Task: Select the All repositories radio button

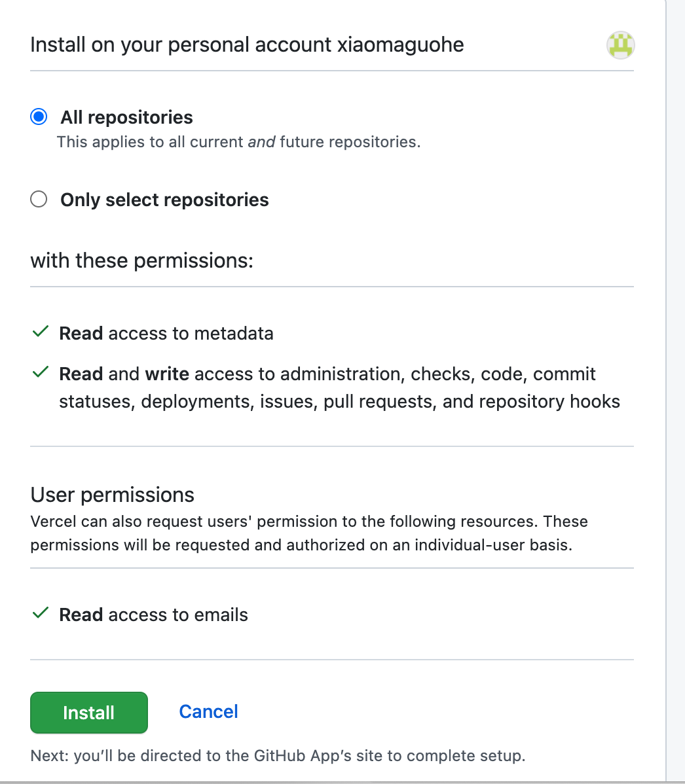Action: pyautogui.click(x=39, y=117)
